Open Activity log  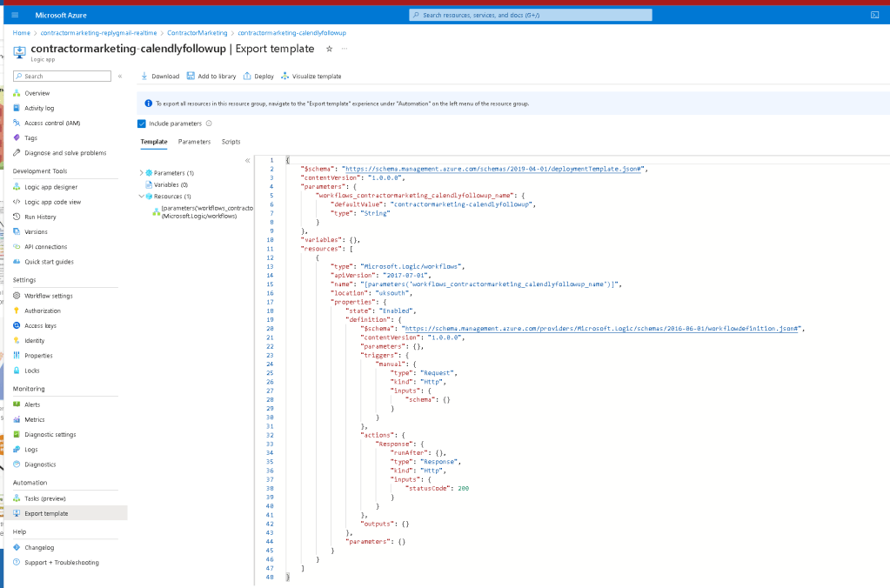pos(39,108)
